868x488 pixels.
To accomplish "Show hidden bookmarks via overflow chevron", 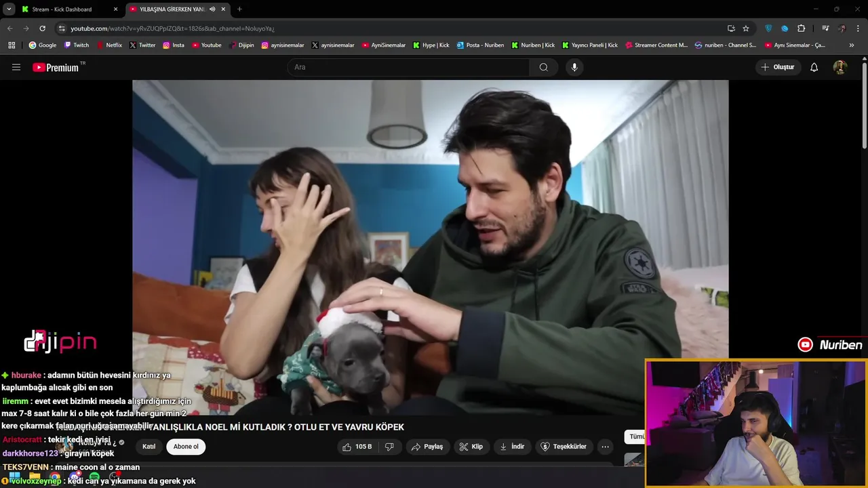I will [852, 45].
